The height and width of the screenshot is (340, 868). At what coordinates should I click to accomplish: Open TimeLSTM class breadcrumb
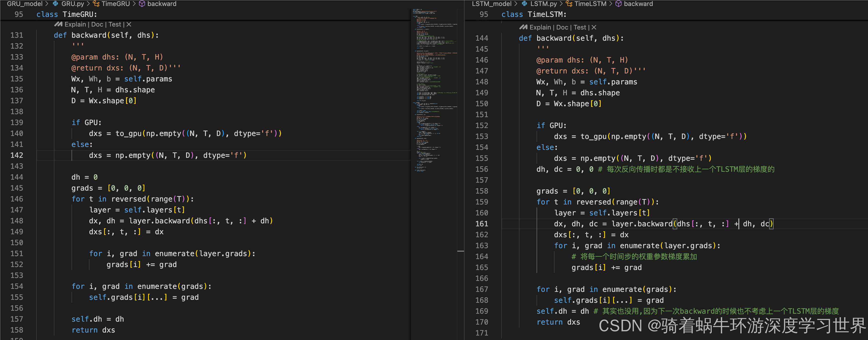point(590,4)
